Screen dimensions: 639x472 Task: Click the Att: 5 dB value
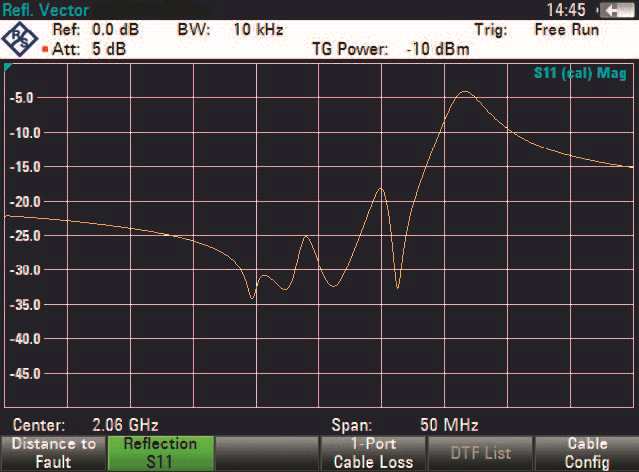click(x=109, y=49)
